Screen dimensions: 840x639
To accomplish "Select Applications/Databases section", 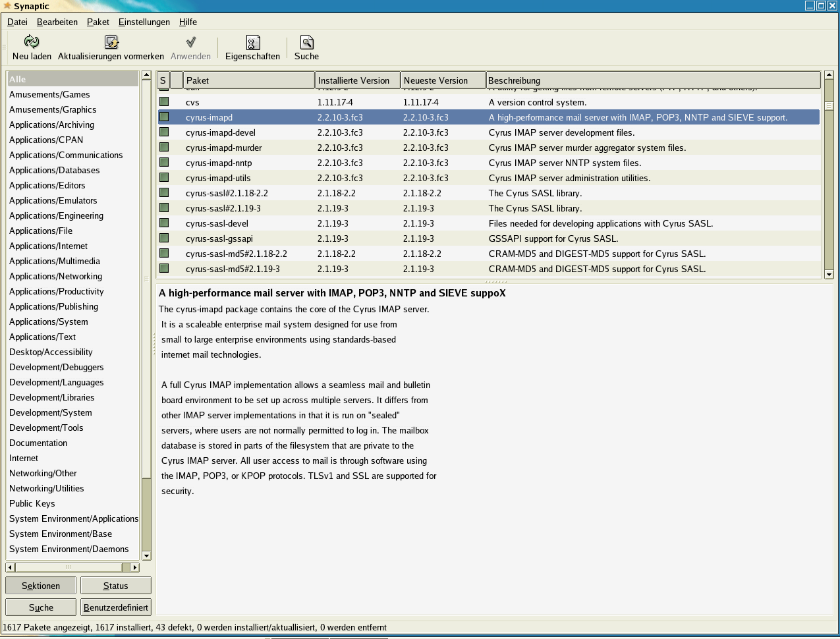I will (73, 170).
